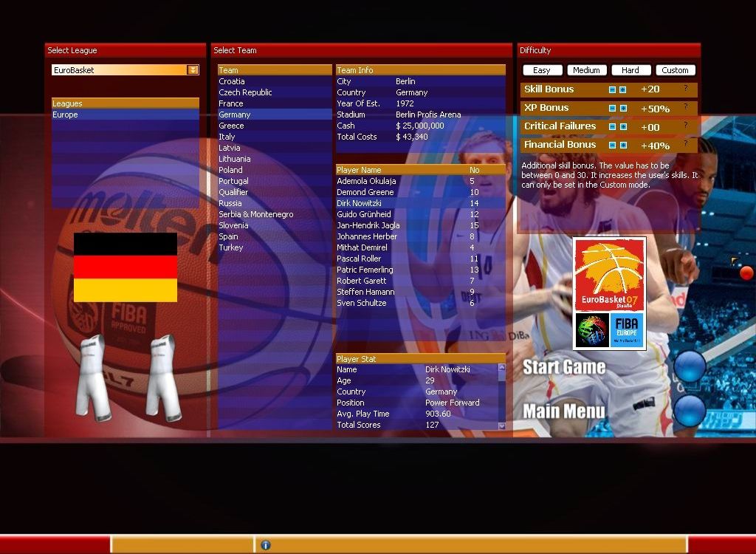Click the info icon in the bottom bar
Image resolution: width=756 pixels, height=554 pixels.
(x=266, y=545)
